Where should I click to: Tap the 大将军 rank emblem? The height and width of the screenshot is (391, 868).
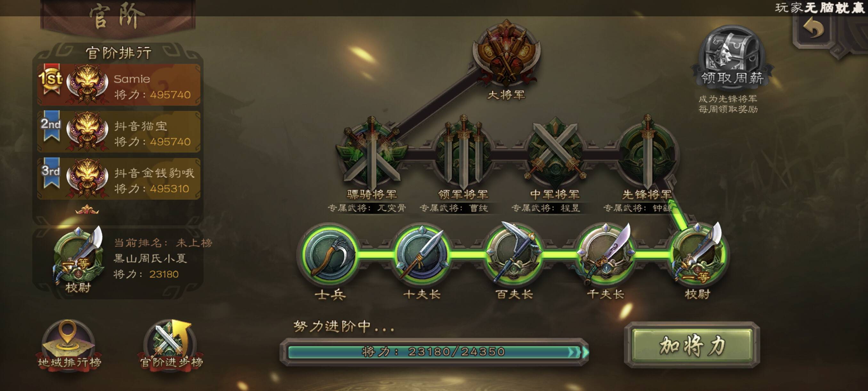point(506,52)
